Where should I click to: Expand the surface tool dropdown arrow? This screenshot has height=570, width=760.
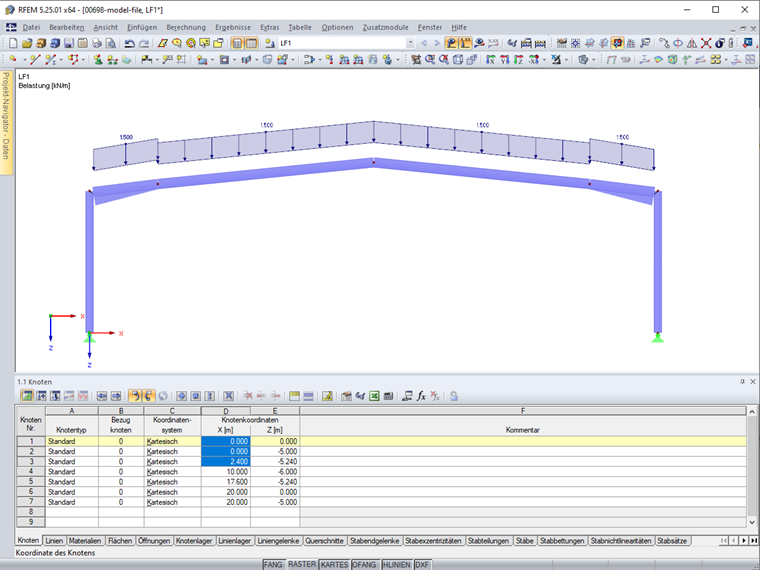212,60
